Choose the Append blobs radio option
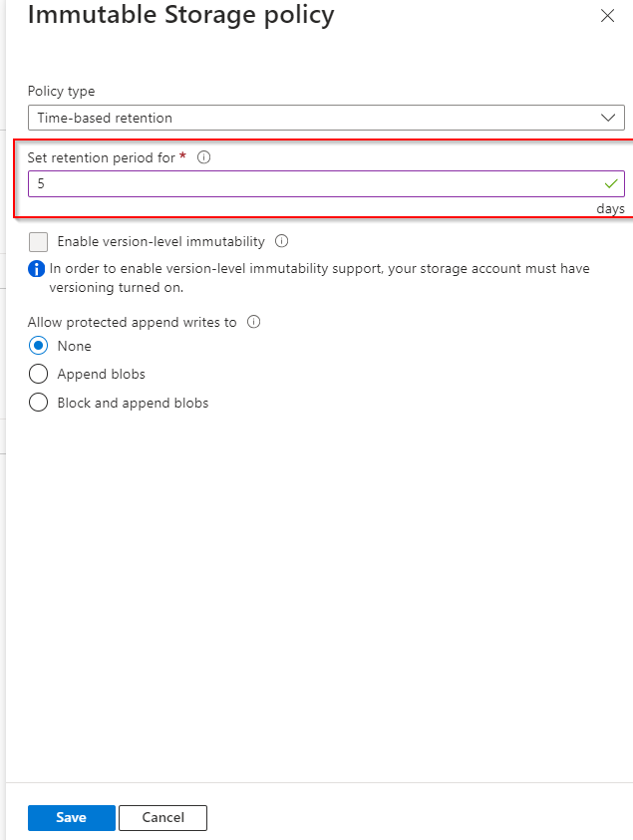Image resolution: width=633 pixels, height=840 pixels. point(39,375)
